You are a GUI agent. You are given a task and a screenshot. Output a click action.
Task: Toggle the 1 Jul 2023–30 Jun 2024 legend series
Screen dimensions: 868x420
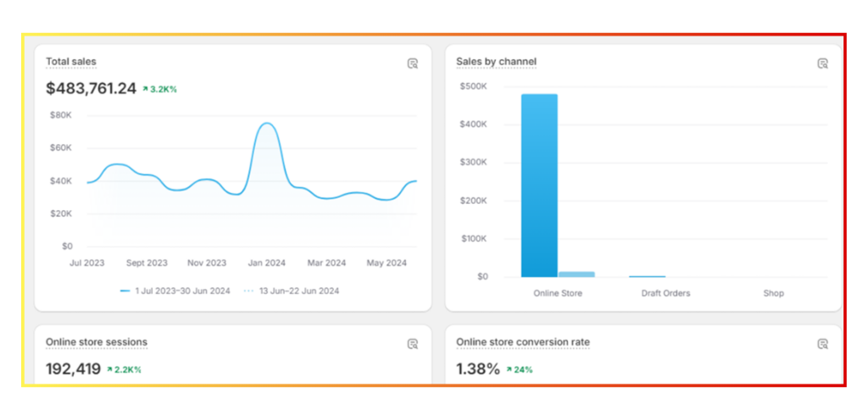point(177,290)
